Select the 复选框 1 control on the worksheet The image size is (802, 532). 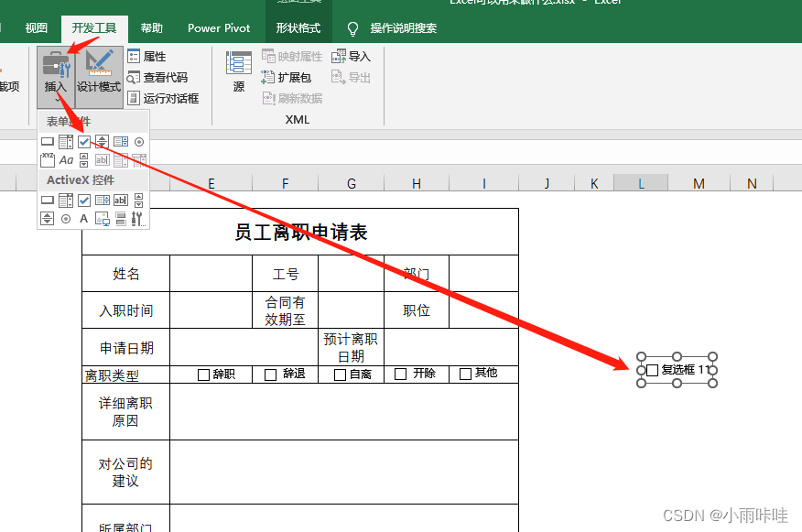coord(676,370)
